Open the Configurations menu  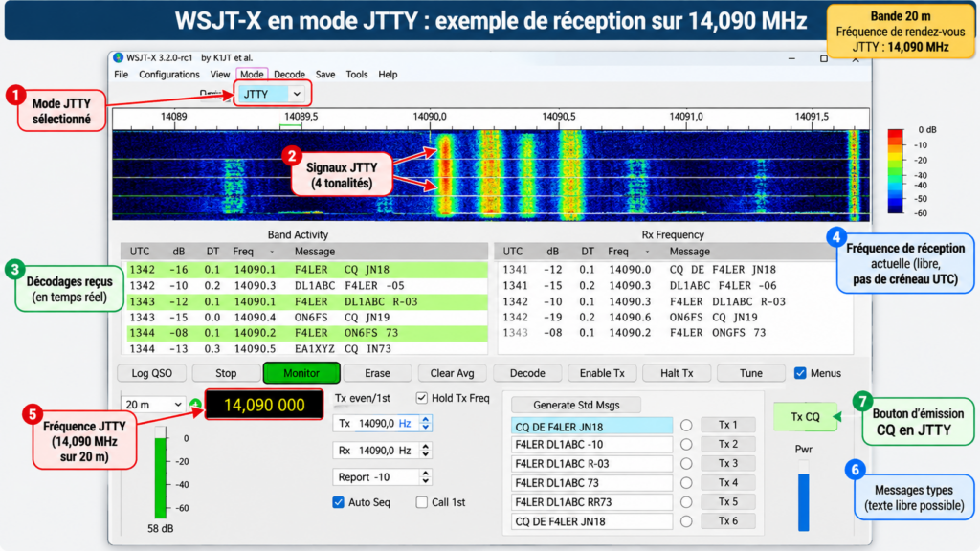pyautogui.click(x=168, y=75)
